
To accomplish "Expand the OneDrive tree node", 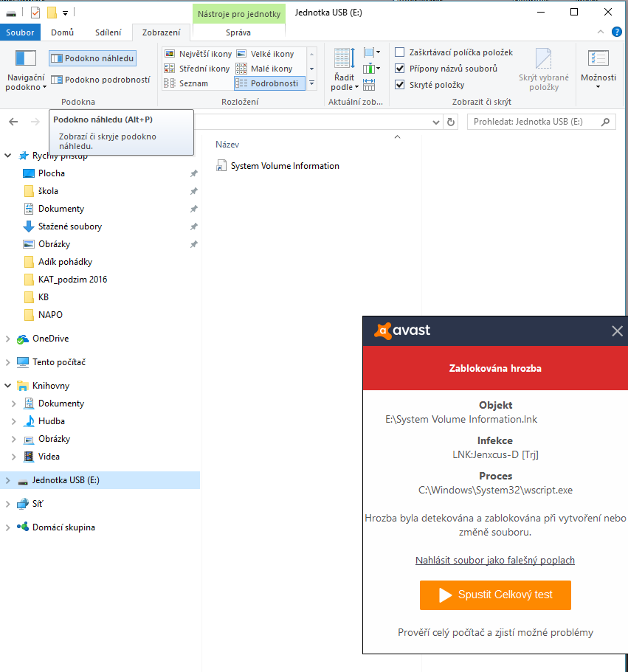I will coord(7,339).
